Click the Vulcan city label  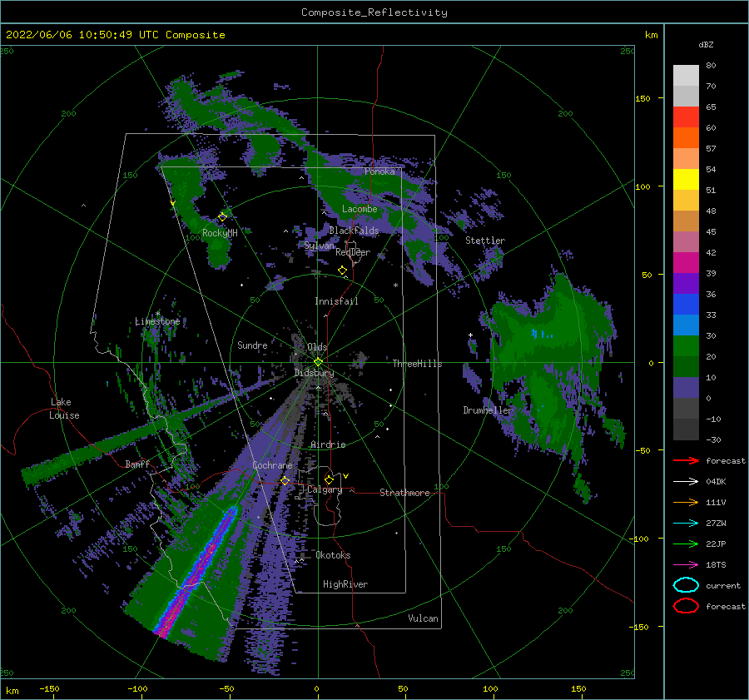[x=423, y=618]
